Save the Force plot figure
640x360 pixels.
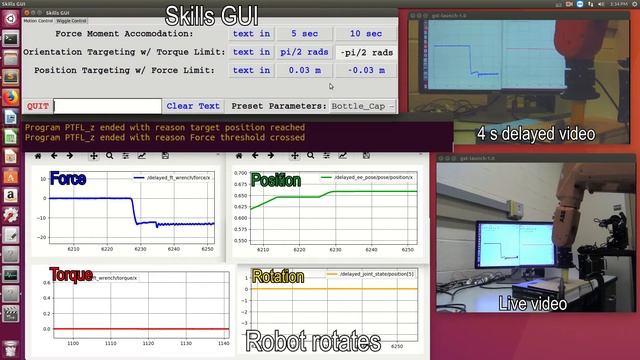click(165, 156)
